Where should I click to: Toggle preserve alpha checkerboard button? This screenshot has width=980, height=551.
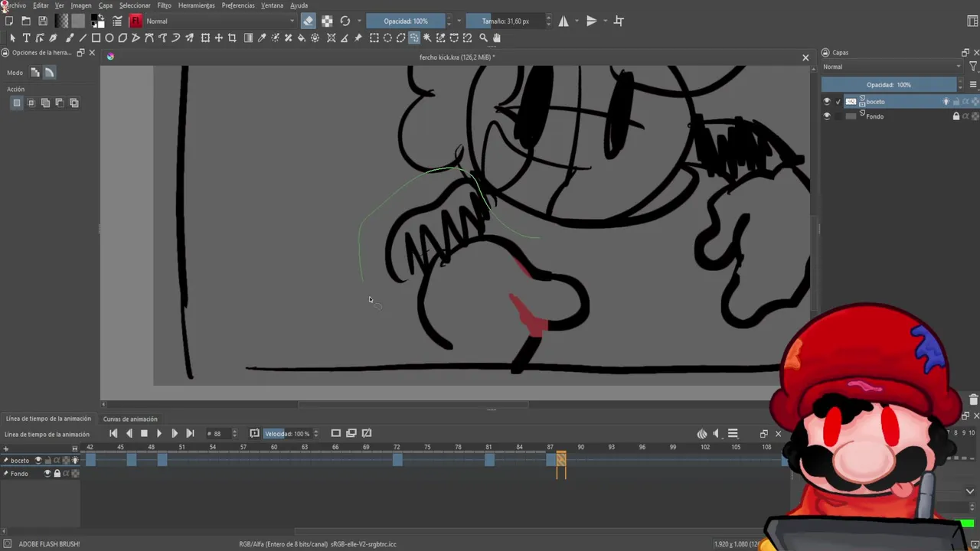(327, 21)
